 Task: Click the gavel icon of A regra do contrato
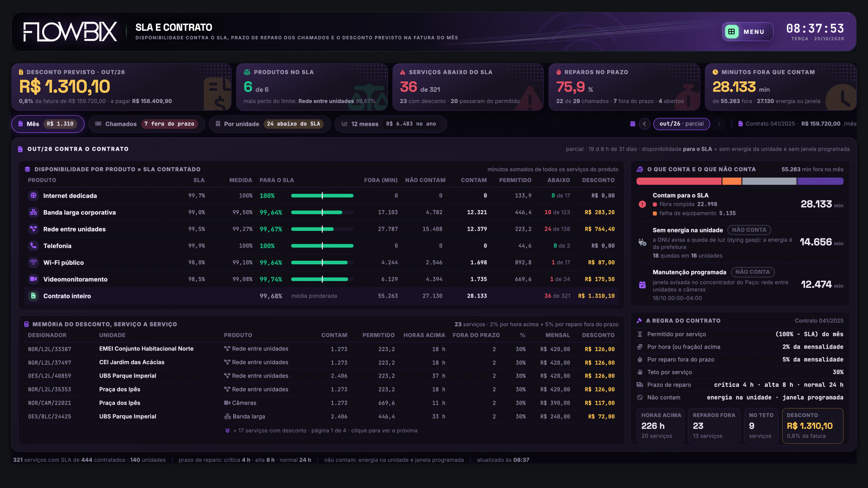(x=639, y=321)
